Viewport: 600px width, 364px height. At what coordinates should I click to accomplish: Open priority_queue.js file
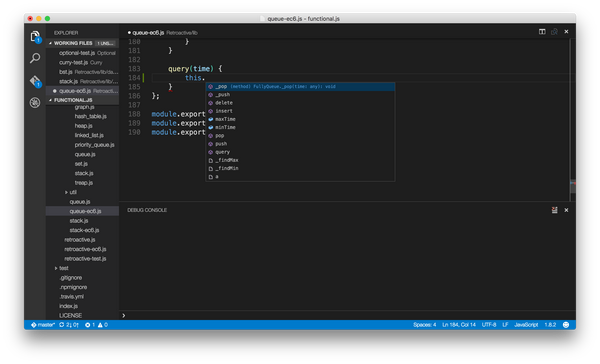click(94, 145)
